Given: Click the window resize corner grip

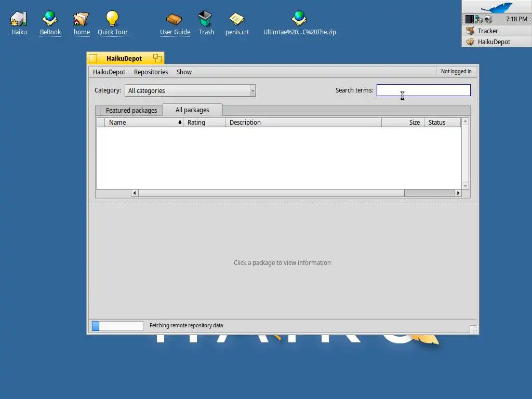Looking at the screenshot, I should pyautogui.click(x=474, y=329).
